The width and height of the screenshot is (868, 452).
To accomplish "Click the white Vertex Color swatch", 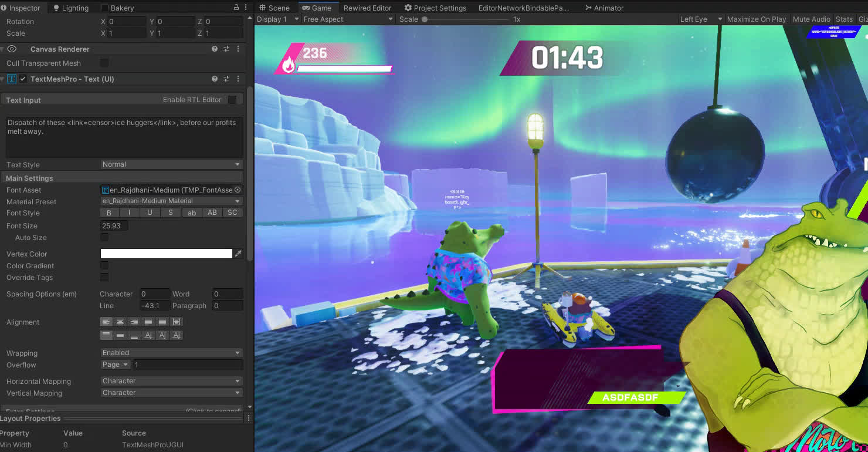I will point(167,254).
